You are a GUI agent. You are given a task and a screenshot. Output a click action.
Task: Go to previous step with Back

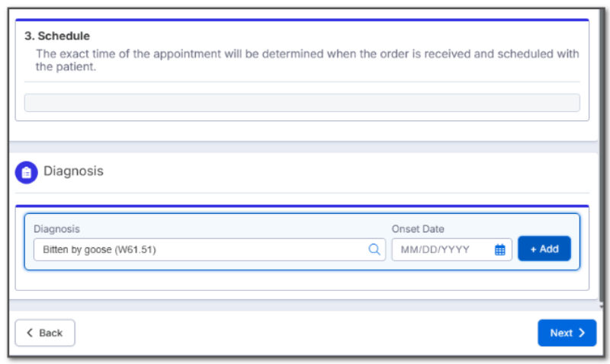pyautogui.click(x=45, y=333)
